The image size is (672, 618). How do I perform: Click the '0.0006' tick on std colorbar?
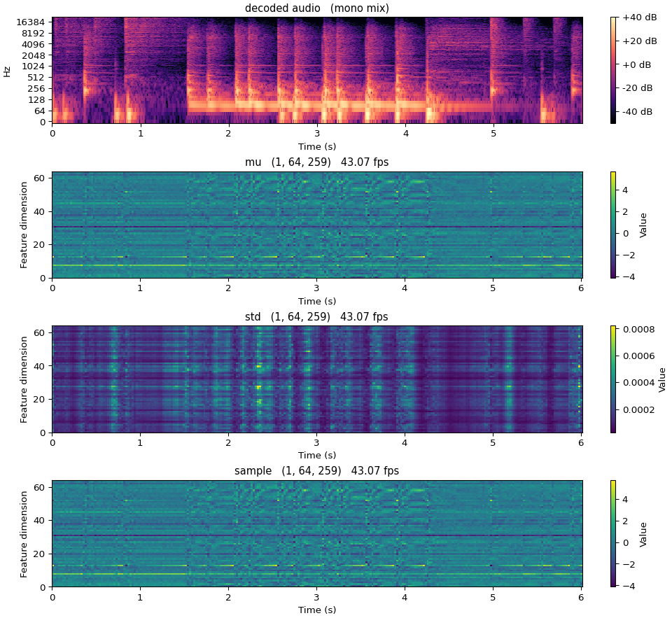pyautogui.click(x=638, y=356)
